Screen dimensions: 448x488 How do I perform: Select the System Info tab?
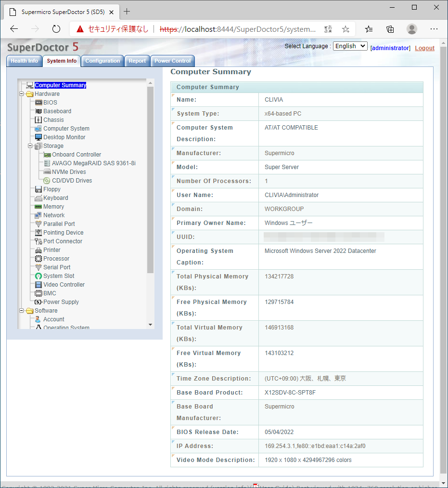pos(62,61)
